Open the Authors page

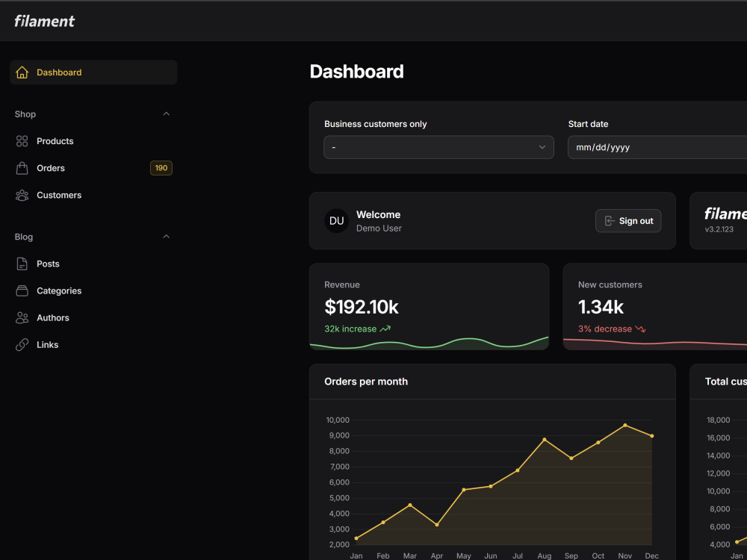click(93, 317)
